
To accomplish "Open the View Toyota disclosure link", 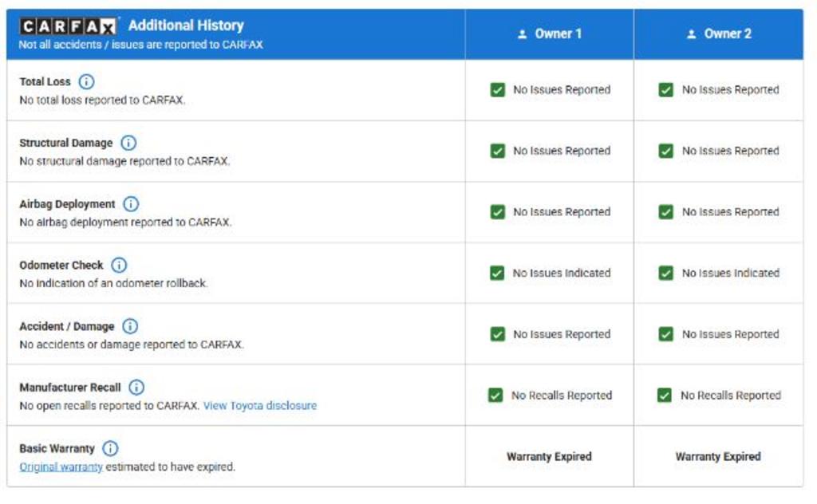I will click(260, 406).
